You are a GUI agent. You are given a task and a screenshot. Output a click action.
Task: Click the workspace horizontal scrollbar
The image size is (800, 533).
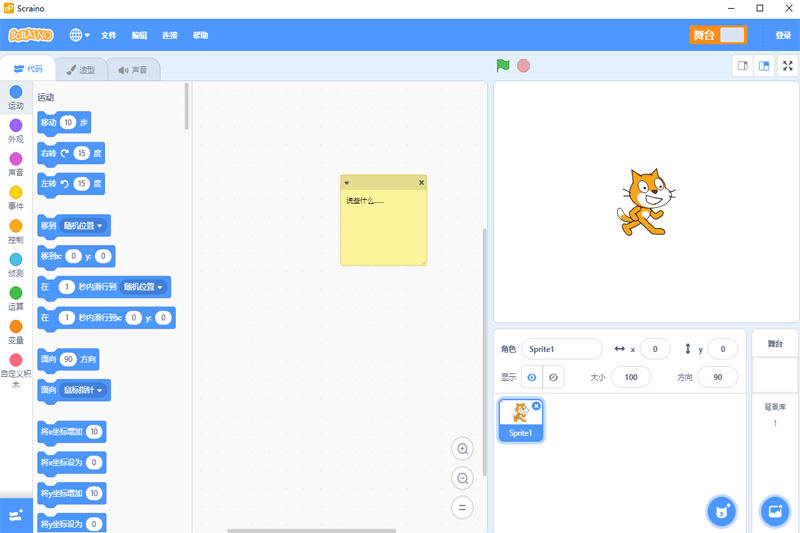(311, 531)
